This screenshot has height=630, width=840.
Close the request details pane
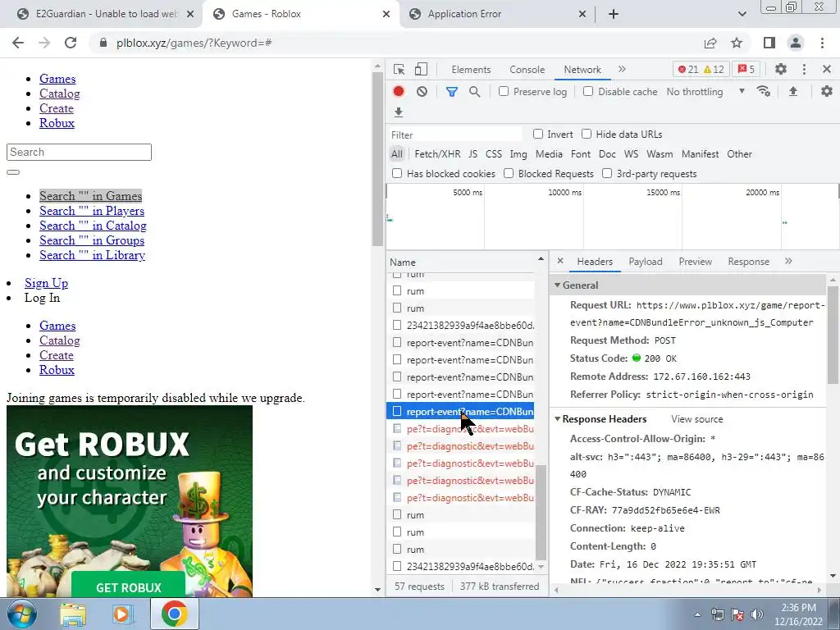[x=559, y=261]
